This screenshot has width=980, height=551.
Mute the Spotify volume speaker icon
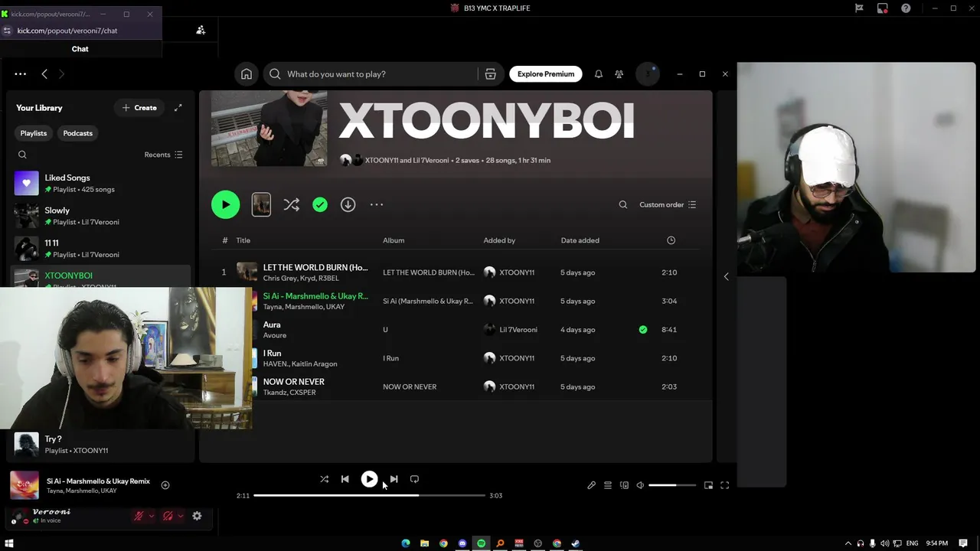[x=640, y=485]
